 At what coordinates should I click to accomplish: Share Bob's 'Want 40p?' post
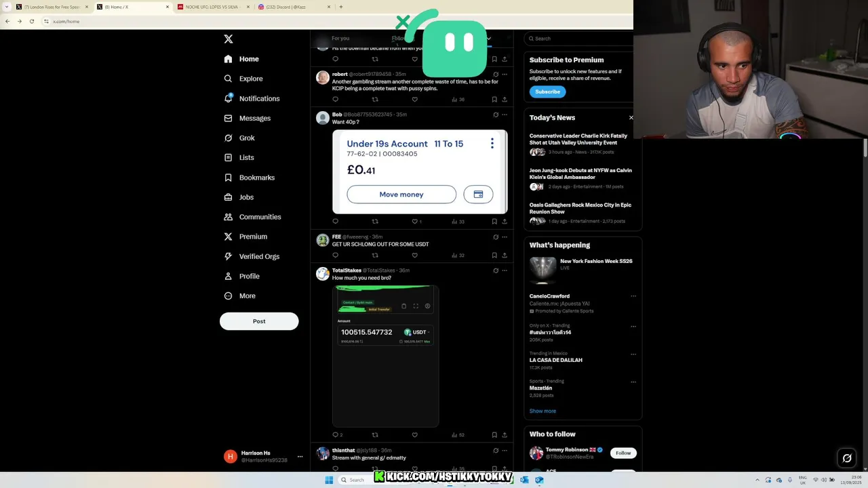pos(505,221)
